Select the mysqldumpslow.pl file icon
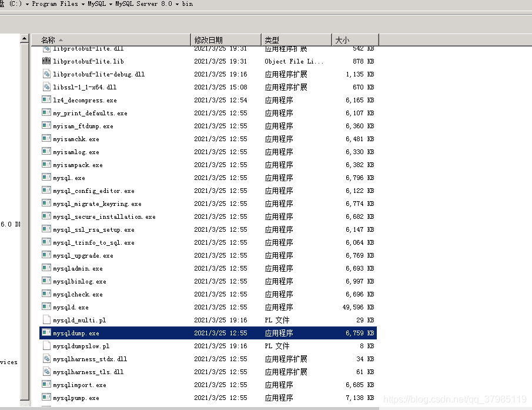532x410 pixels. pos(46,345)
